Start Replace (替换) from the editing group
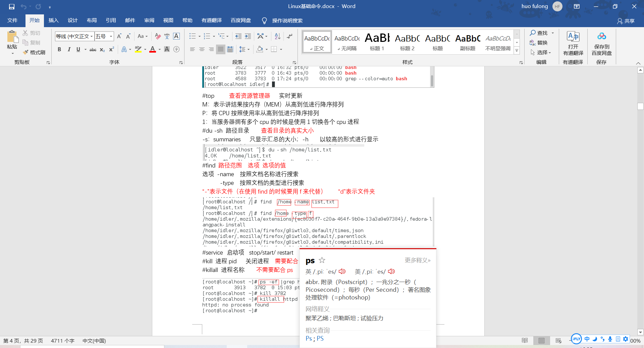 tap(540, 43)
